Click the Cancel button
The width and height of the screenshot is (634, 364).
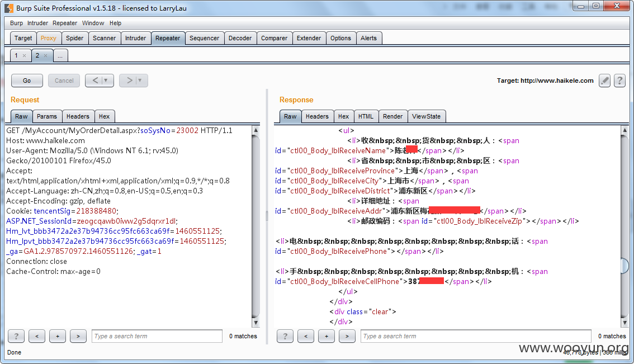tap(64, 81)
